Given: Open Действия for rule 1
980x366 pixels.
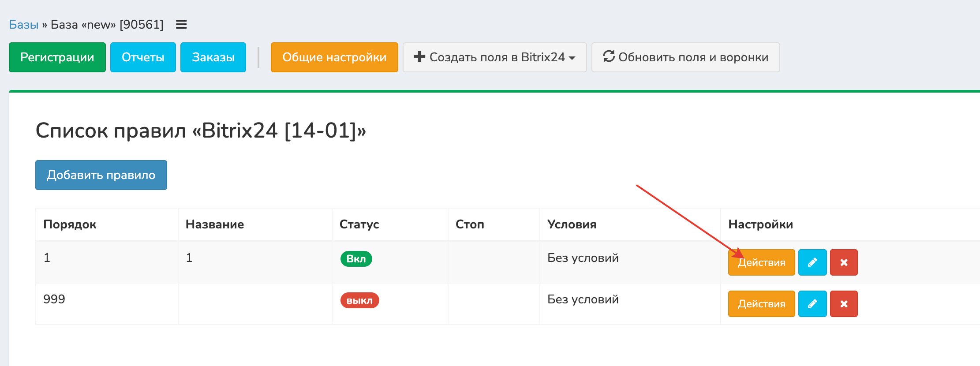Looking at the screenshot, I should click(x=761, y=262).
